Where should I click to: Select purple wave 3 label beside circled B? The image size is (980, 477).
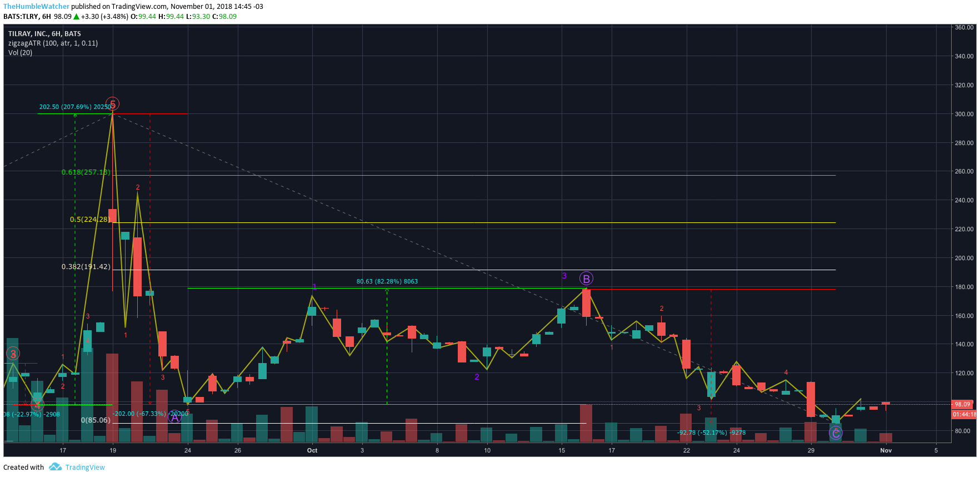pyautogui.click(x=564, y=276)
